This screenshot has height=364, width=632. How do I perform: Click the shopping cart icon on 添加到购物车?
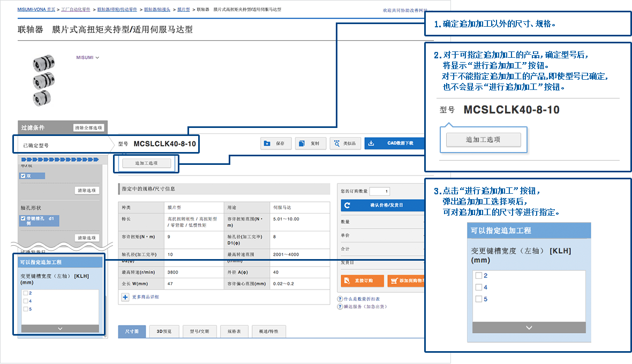(394, 280)
